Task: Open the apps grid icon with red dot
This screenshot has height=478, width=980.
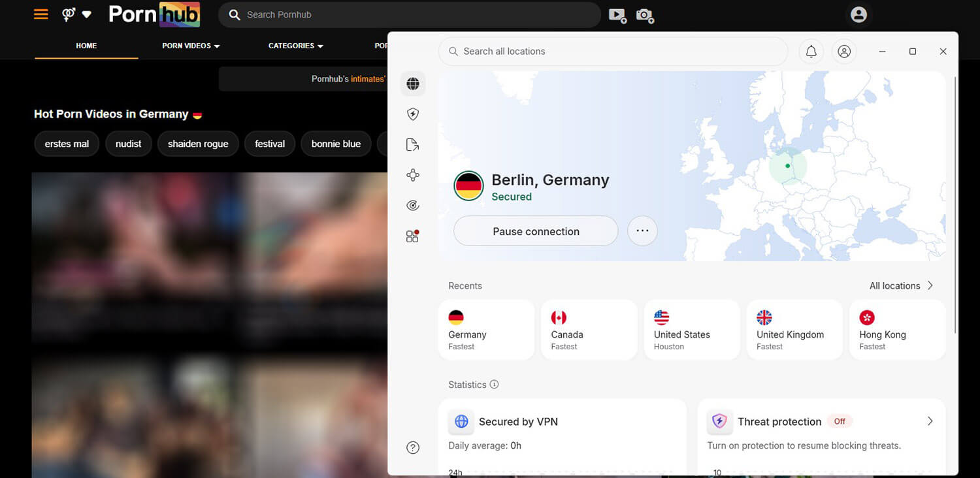Action: tap(412, 236)
